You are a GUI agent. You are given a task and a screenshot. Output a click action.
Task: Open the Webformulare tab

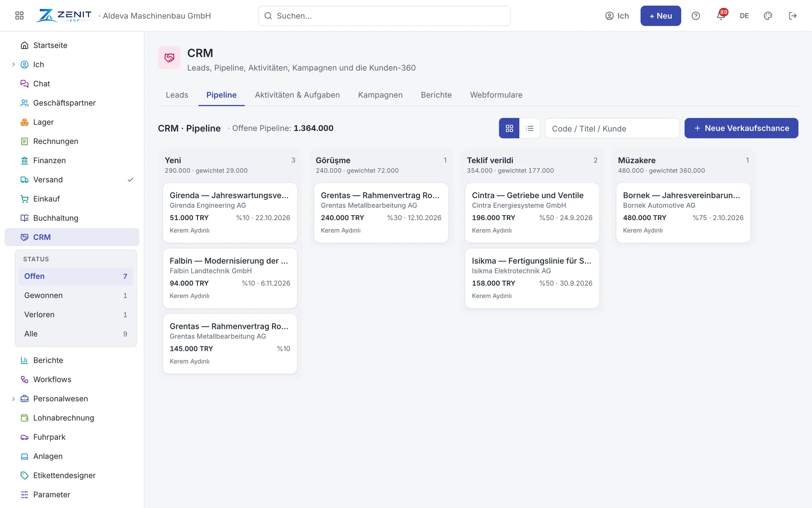(x=496, y=95)
